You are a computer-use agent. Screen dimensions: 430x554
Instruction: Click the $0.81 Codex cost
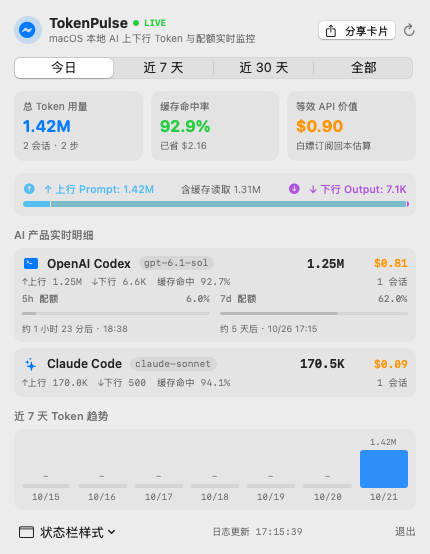pyautogui.click(x=391, y=263)
